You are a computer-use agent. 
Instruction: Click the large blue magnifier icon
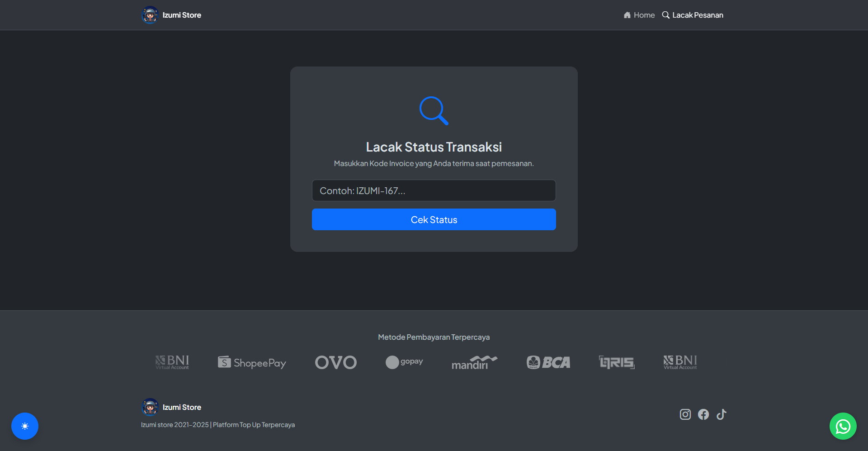(x=434, y=110)
